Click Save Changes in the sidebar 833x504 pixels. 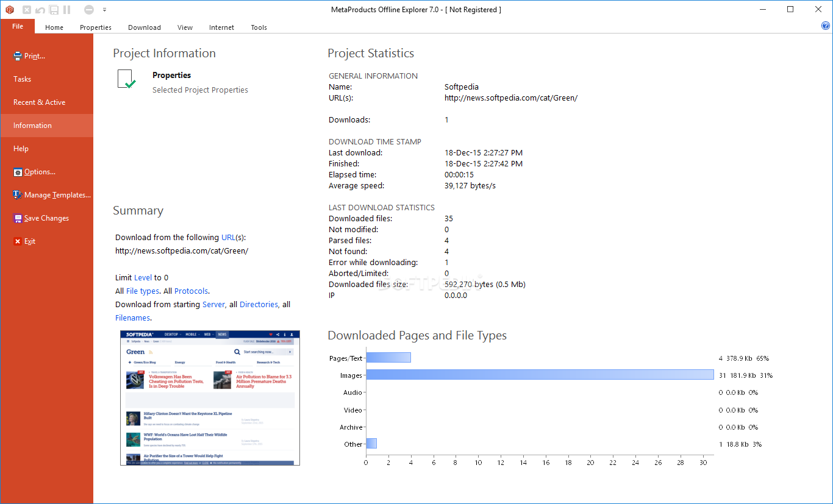pyautogui.click(x=47, y=218)
